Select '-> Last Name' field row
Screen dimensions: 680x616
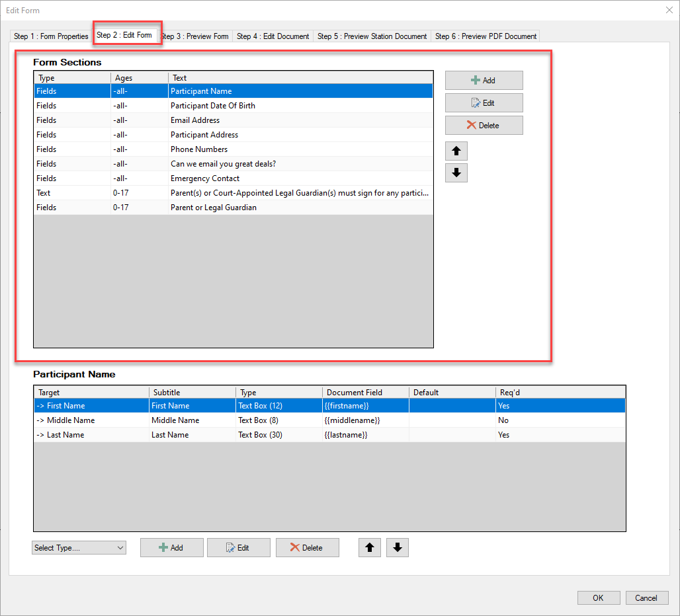pyautogui.click(x=329, y=434)
